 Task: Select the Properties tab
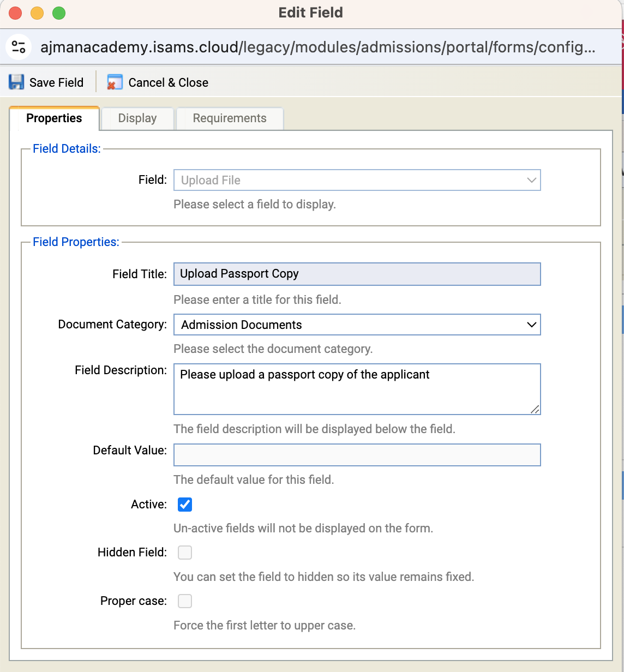[54, 118]
